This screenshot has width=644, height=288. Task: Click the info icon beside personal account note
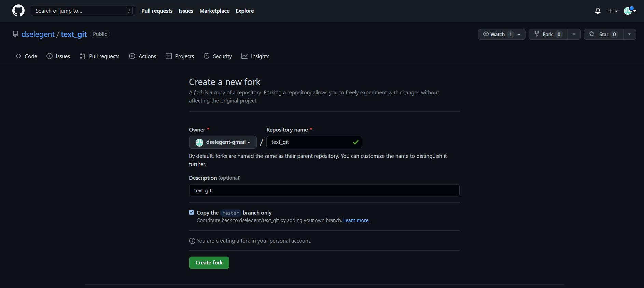coord(192,241)
